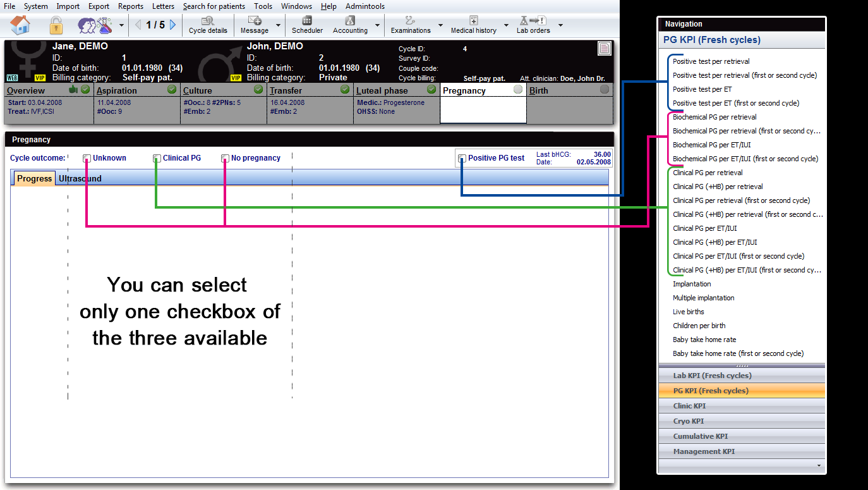Open Lab orders
Image resolution: width=868 pixels, height=490 pixels.
533,25
